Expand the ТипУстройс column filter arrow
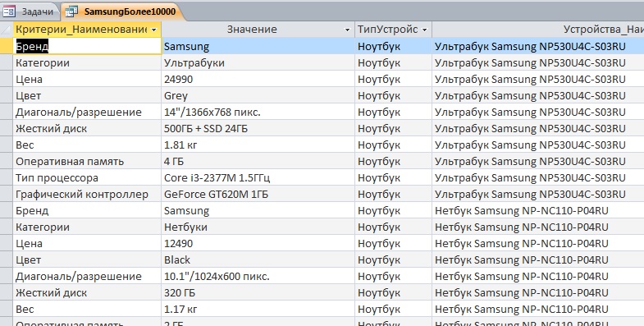The width and height of the screenshot is (644, 326). 425,30
